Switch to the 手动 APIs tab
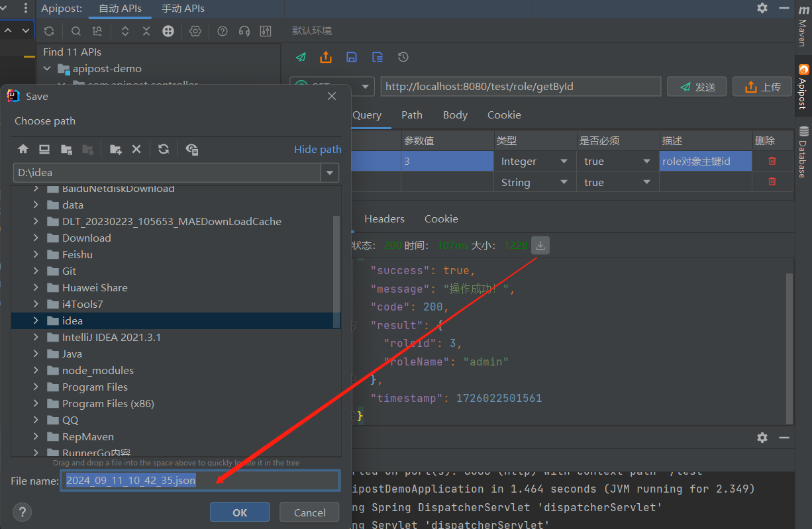The width and height of the screenshot is (812, 529). [183, 9]
